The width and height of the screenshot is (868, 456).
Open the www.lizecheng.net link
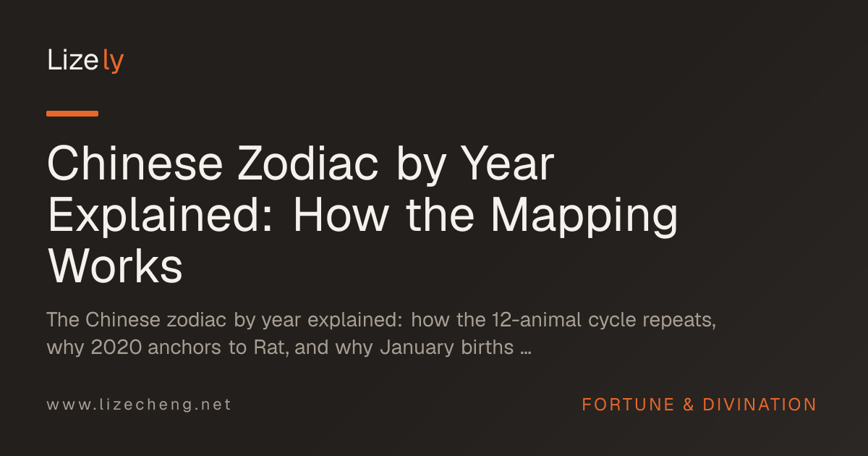pyautogui.click(x=140, y=405)
